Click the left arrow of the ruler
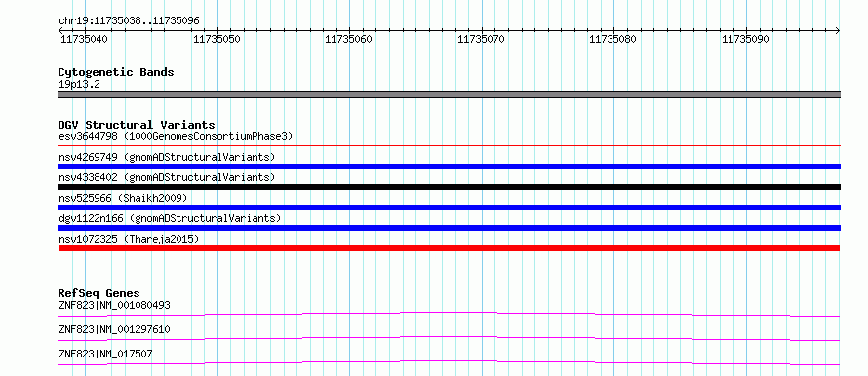 pos(60,30)
